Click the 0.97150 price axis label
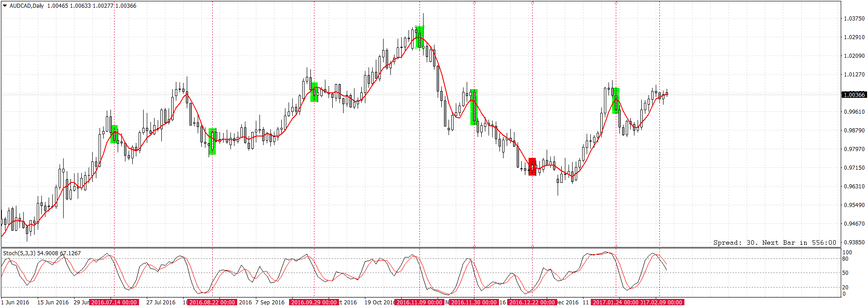 pyautogui.click(x=854, y=168)
